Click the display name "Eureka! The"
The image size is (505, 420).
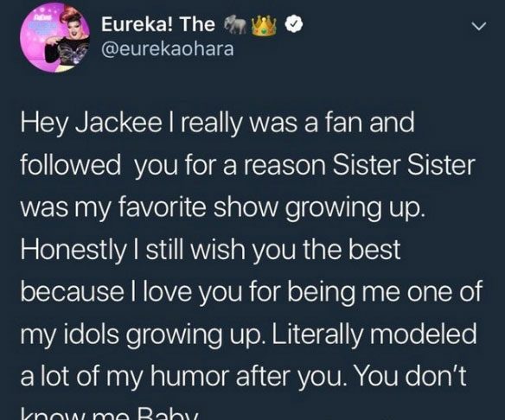pos(158,24)
